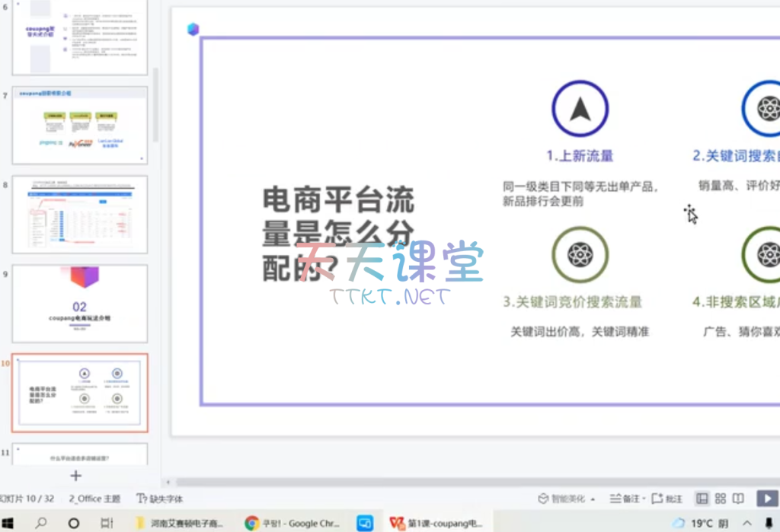The image size is (780, 532).
Task: Select slide 9 thumbnail with 02 title
Action: click(x=79, y=303)
